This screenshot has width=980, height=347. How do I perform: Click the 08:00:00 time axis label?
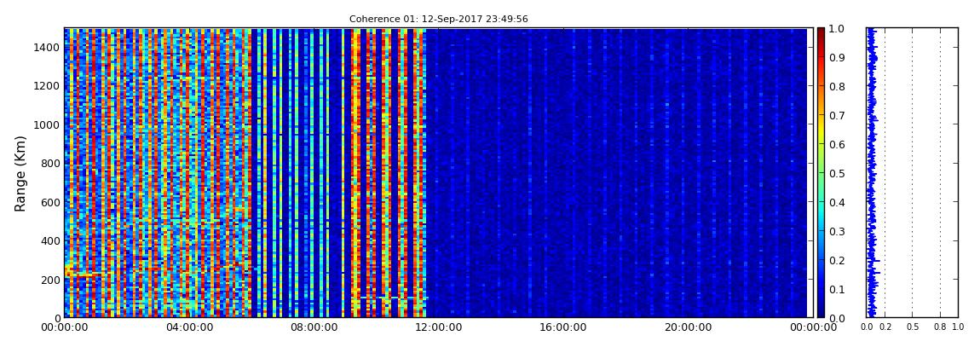click(x=313, y=327)
